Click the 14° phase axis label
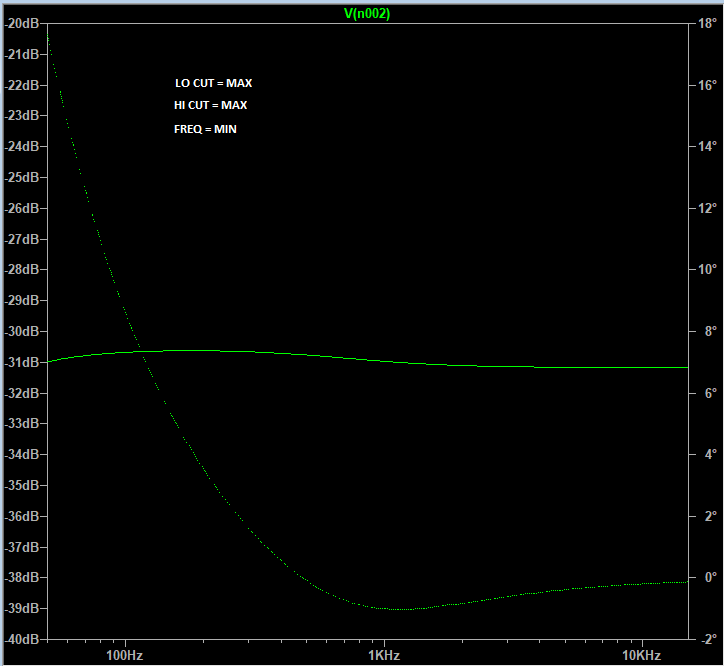The image size is (725, 666). click(708, 147)
